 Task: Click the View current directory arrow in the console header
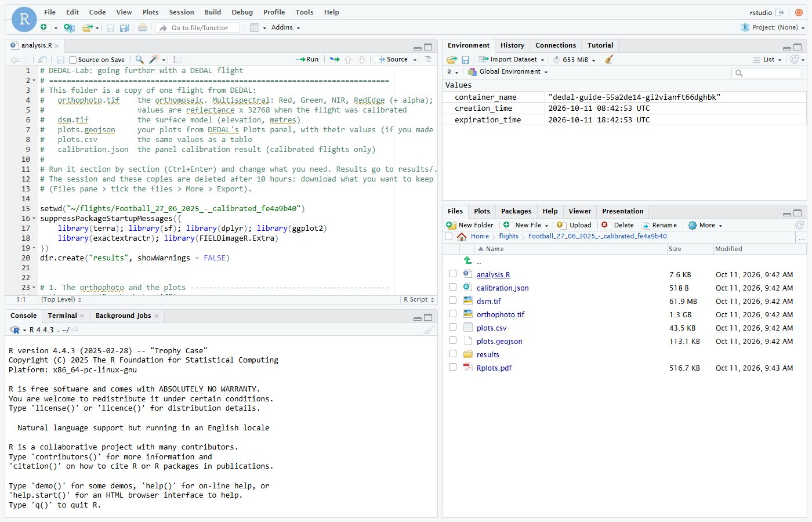75,329
